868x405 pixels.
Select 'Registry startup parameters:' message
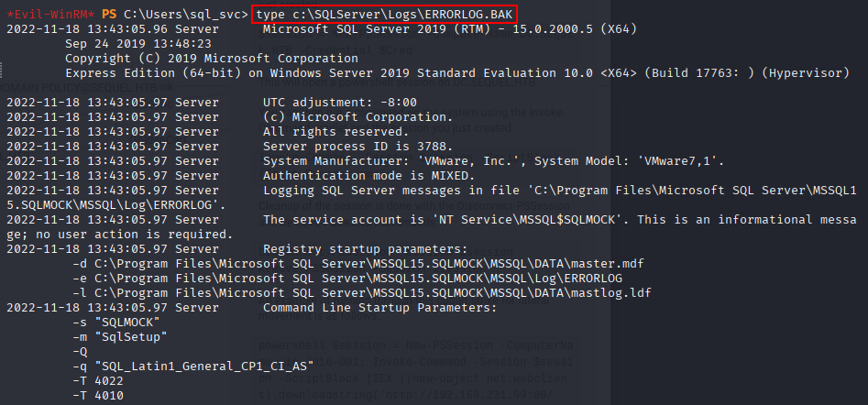tap(366, 249)
